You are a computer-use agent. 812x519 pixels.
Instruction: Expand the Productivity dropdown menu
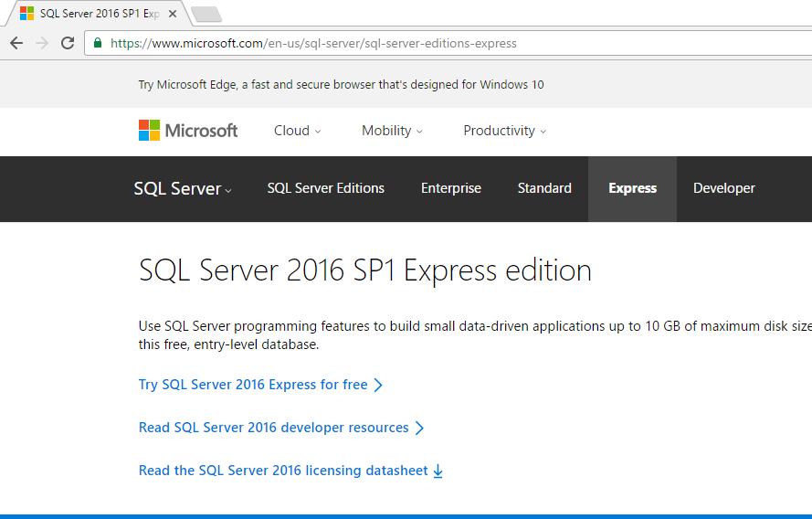504,131
